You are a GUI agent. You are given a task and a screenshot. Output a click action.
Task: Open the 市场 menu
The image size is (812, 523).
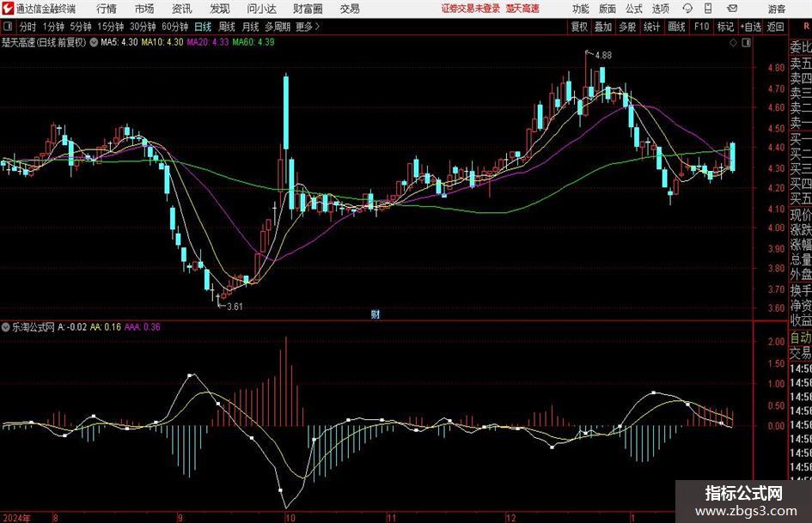click(x=144, y=9)
